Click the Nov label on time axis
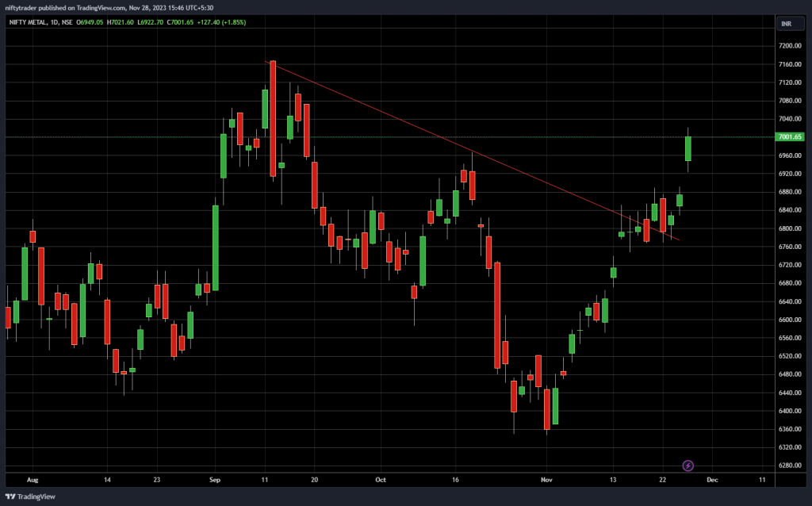Viewport: 812px width, 506px height. point(546,480)
